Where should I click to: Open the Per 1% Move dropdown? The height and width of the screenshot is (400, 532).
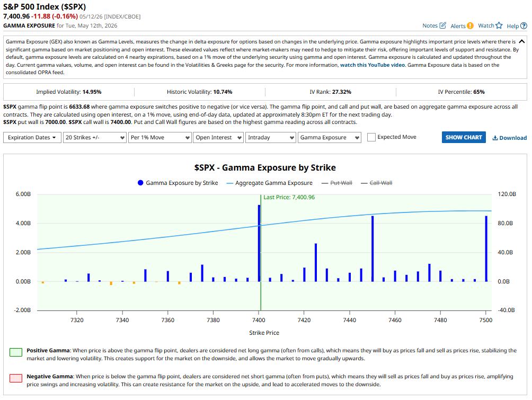pos(160,137)
